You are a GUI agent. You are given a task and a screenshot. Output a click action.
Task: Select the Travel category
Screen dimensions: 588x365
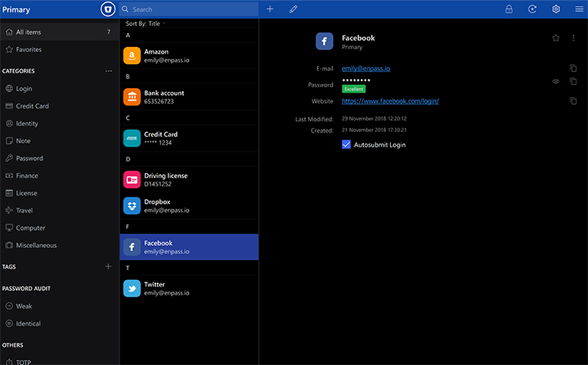tap(60, 211)
